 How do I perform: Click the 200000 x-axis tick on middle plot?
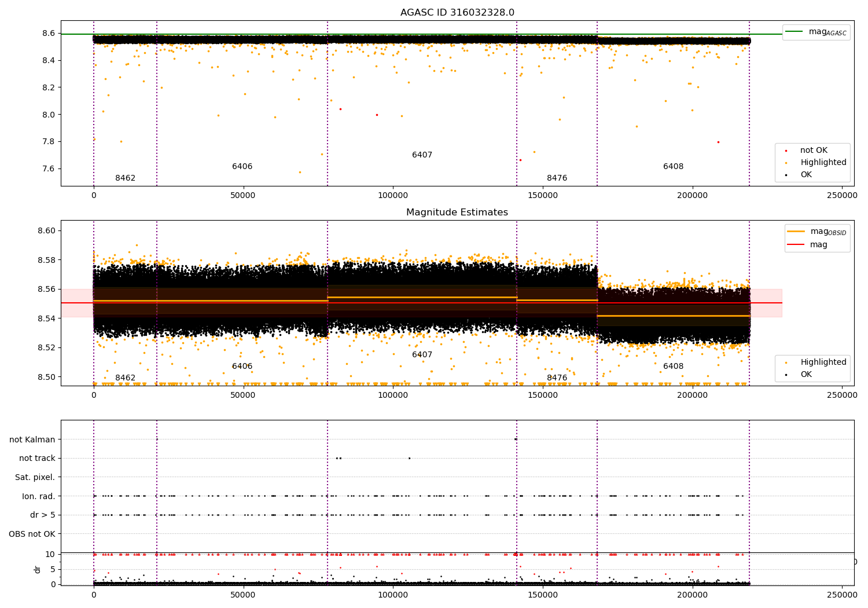coord(692,395)
